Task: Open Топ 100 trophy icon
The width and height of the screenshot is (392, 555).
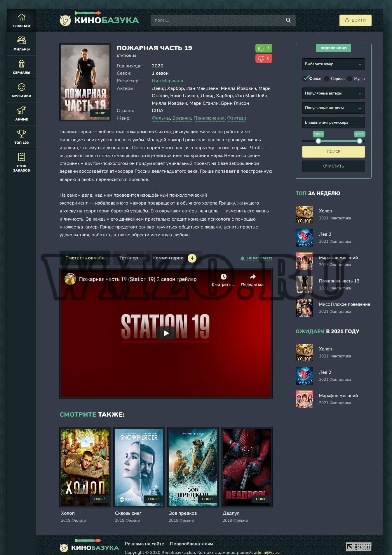Action: [x=22, y=134]
